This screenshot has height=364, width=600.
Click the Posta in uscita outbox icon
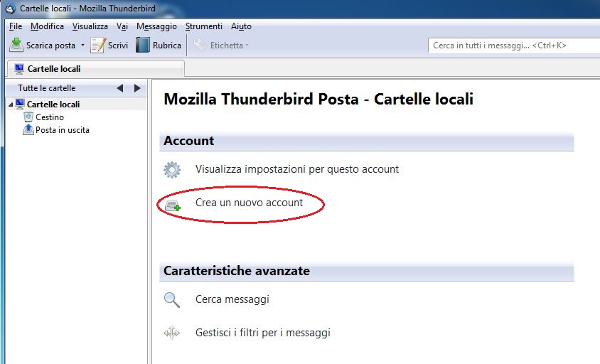click(x=28, y=130)
